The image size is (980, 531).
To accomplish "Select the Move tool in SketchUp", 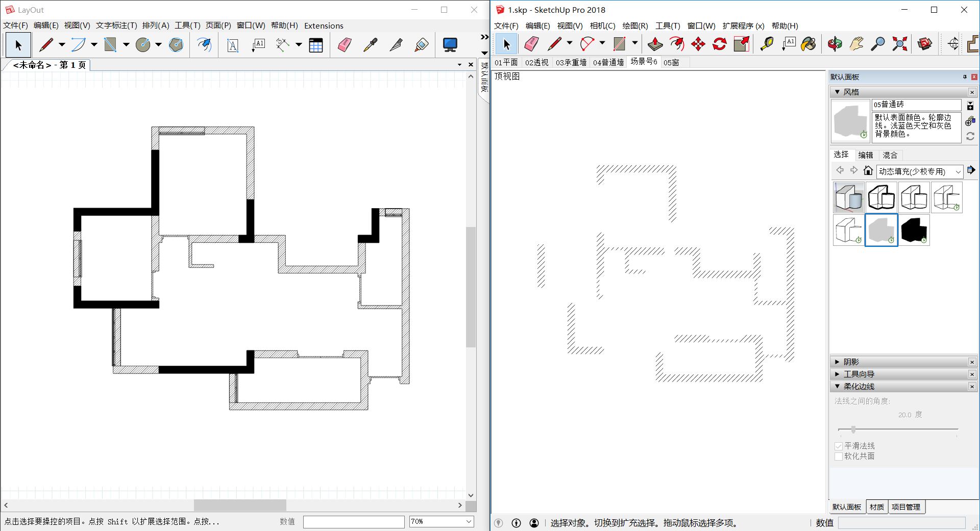I will [698, 44].
